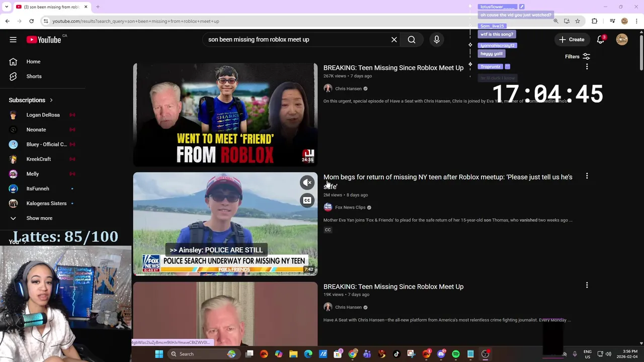Open ItsFunneh channel in subscriptions
Image resolution: width=644 pixels, height=362 pixels.
point(43,189)
